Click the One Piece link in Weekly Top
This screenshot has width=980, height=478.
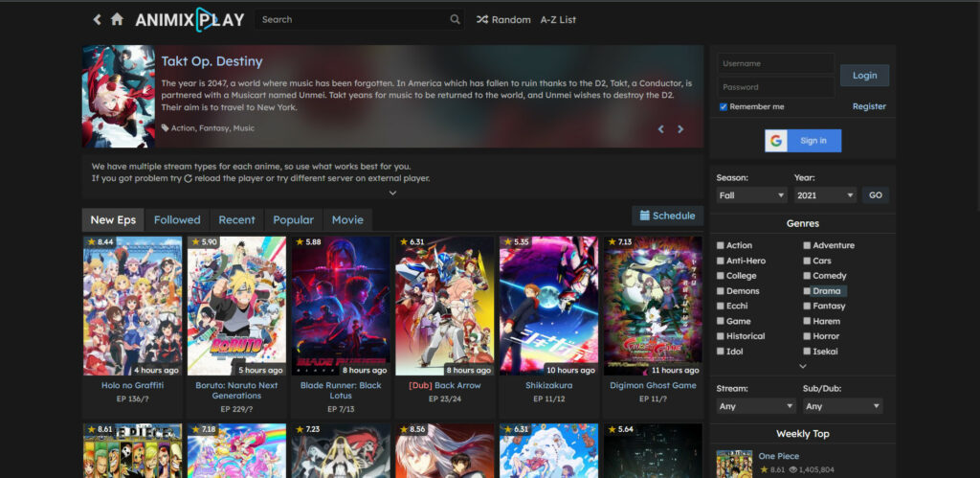779,456
